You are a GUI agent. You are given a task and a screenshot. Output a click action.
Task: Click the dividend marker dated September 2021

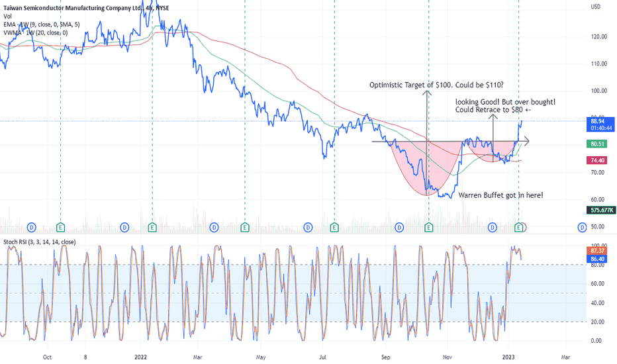pos(32,227)
